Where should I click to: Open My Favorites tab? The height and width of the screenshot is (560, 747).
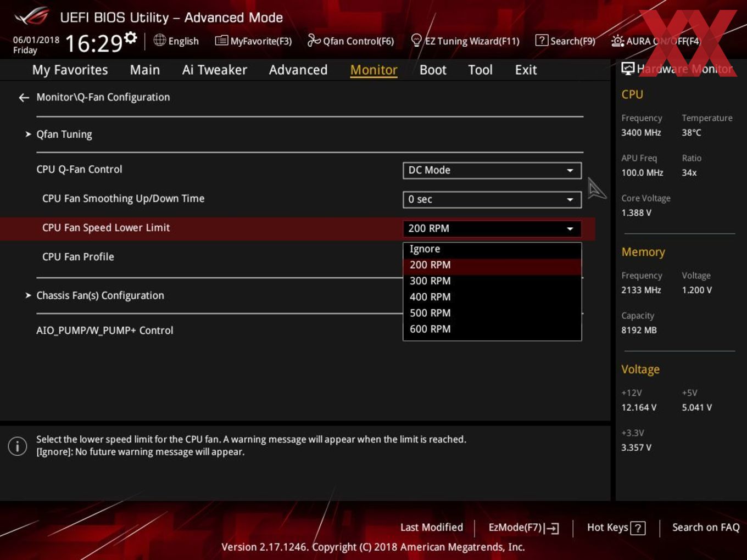click(x=70, y=70)
